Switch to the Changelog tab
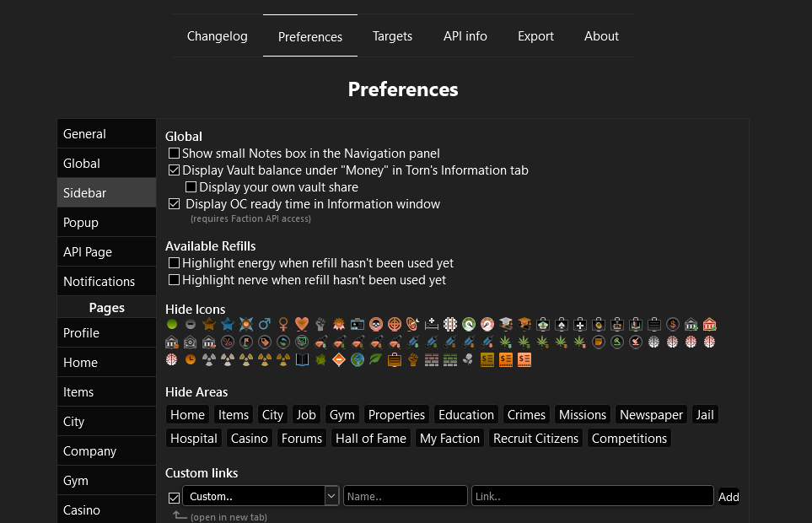Viewport: 812px width, 523px height. tap(217, 35)
